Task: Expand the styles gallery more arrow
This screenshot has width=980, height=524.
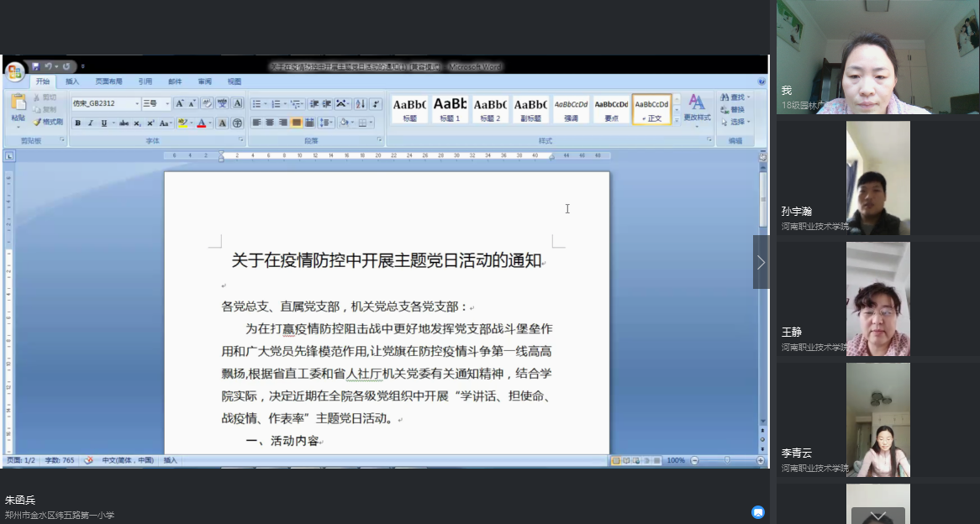Action: 677,120
